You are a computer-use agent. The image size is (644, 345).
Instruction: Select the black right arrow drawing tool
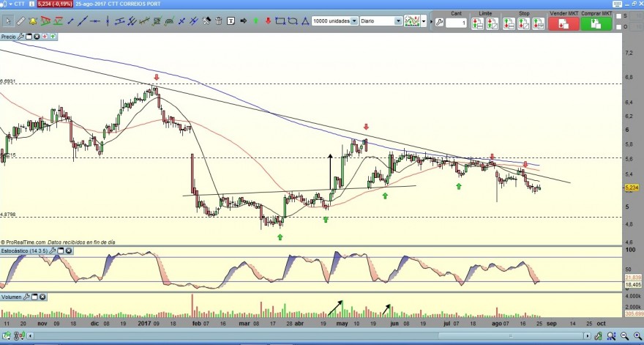pos(243,21)
